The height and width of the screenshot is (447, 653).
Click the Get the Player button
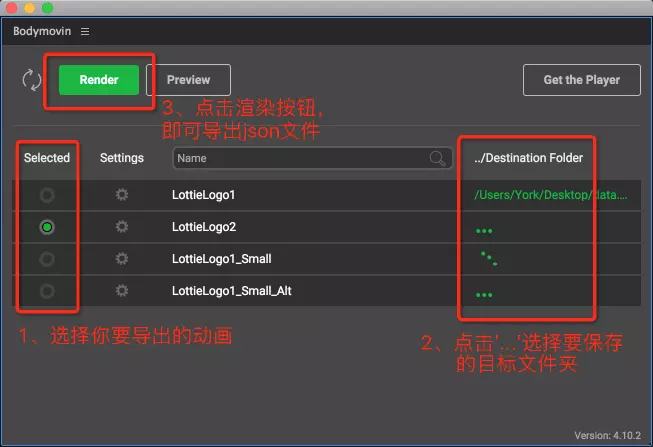tap(582, 80)
